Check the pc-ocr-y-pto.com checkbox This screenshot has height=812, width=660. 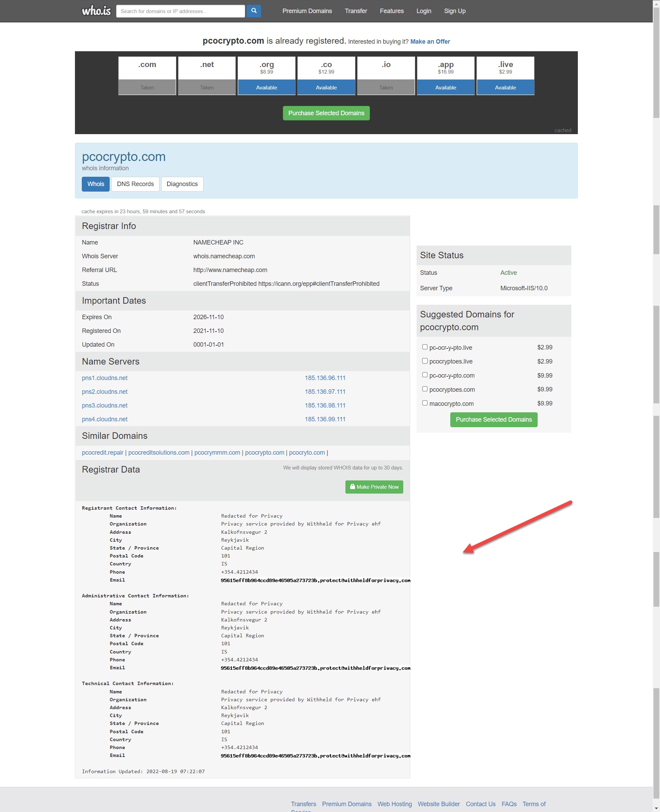click(x=425, y=375)
